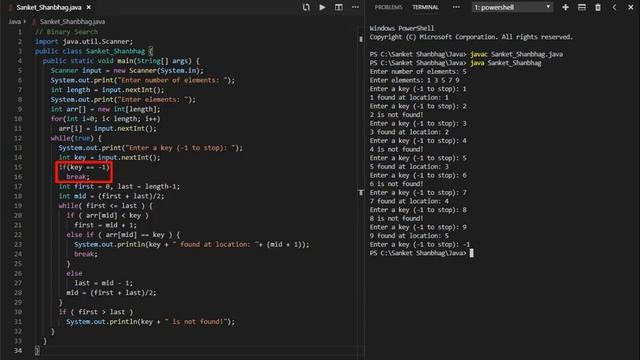The width and height of the screenshot is (640, 360).
Task: Click 'last = mid - 1;' code line
Action: coord(103,283)
